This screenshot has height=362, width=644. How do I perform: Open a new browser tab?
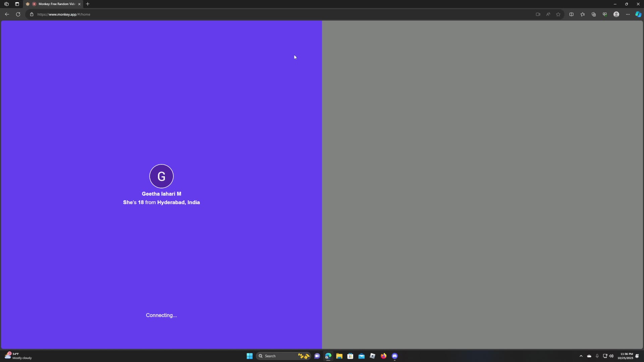[x=88, y=4]
